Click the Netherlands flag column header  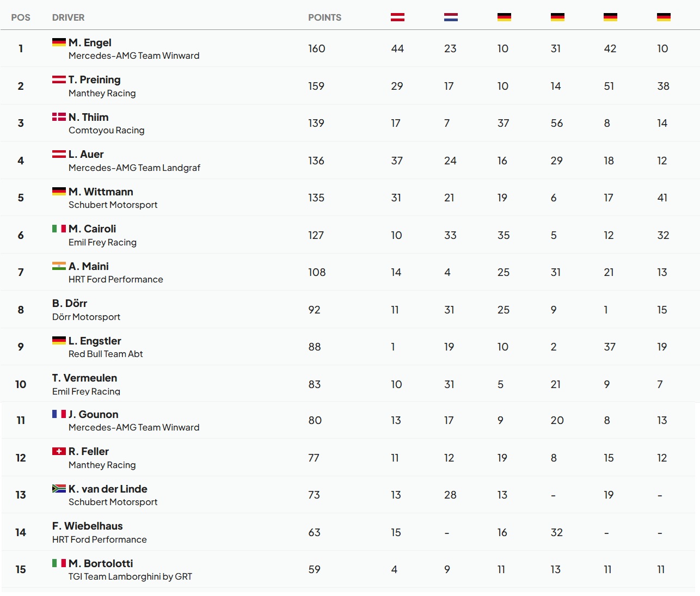click(x=451, y=17)
